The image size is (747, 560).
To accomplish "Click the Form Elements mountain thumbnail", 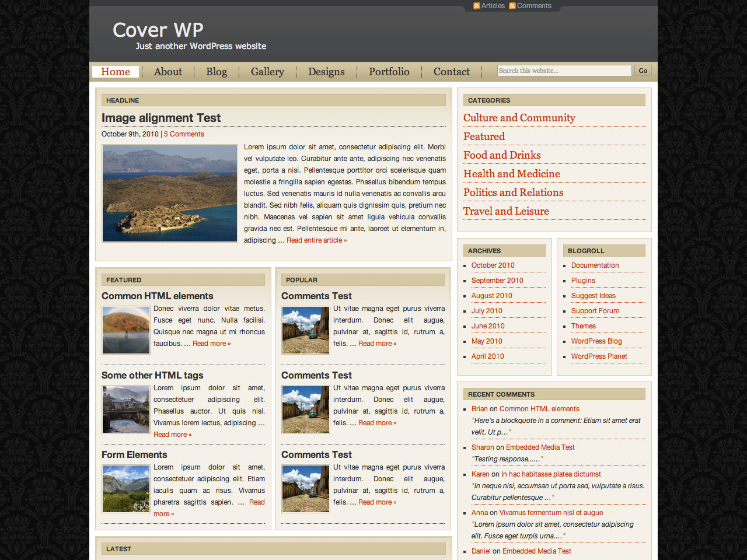I will (x=126, y=489).
